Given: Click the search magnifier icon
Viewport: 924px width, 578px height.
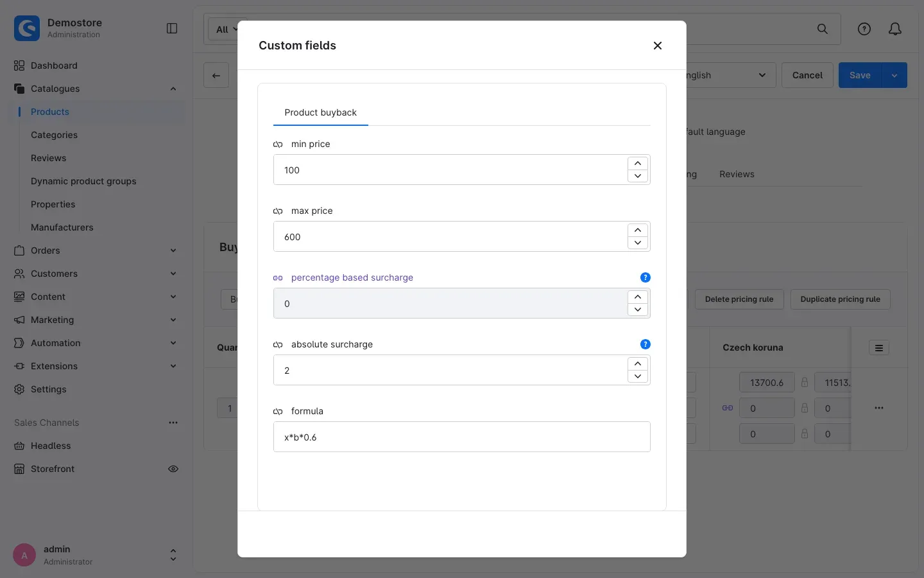Looking at the screenshot, I should click(823, 29).
